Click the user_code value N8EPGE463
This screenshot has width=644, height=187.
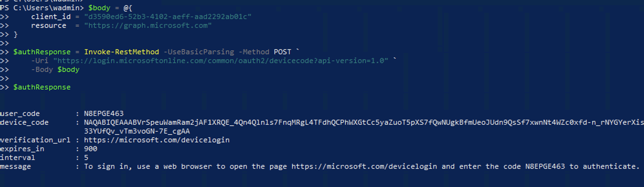(104, 114)
